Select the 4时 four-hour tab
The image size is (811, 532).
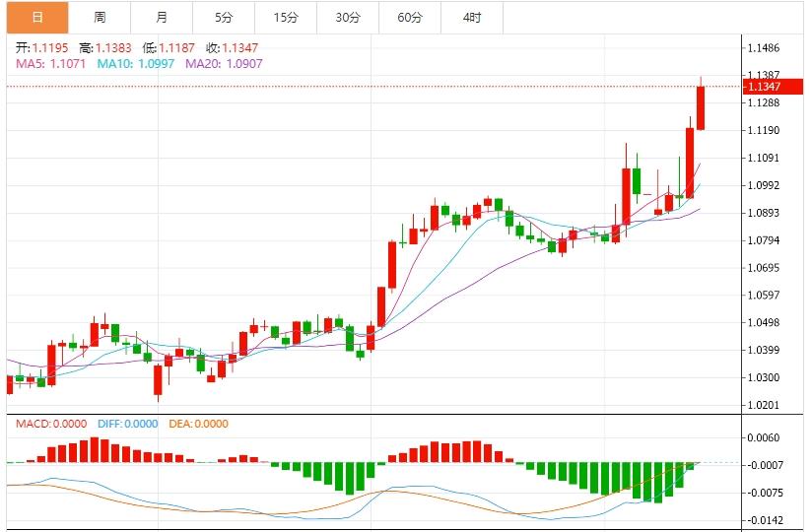pyautogui.click(x=472, y=18)
